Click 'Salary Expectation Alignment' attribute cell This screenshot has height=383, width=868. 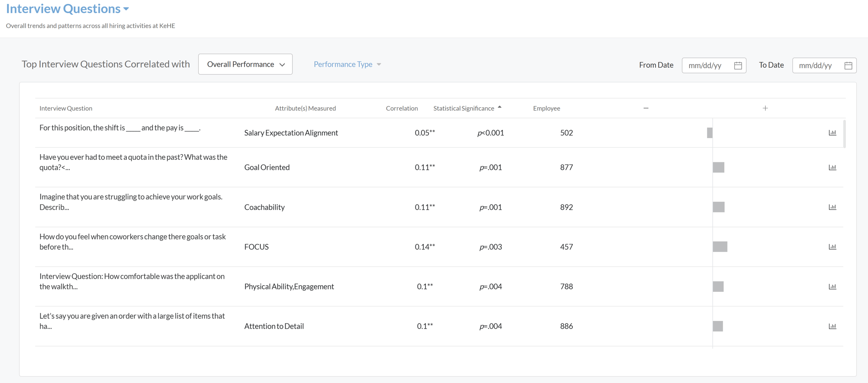pos(291,133)
